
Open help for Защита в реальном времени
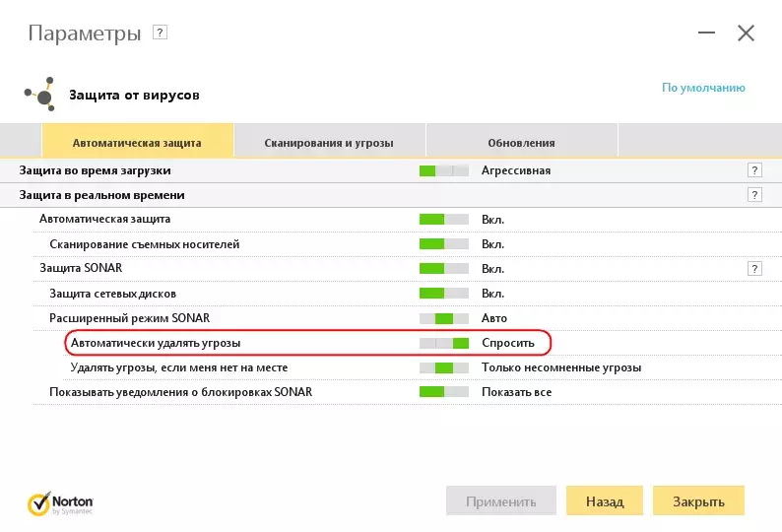(754, 195)
